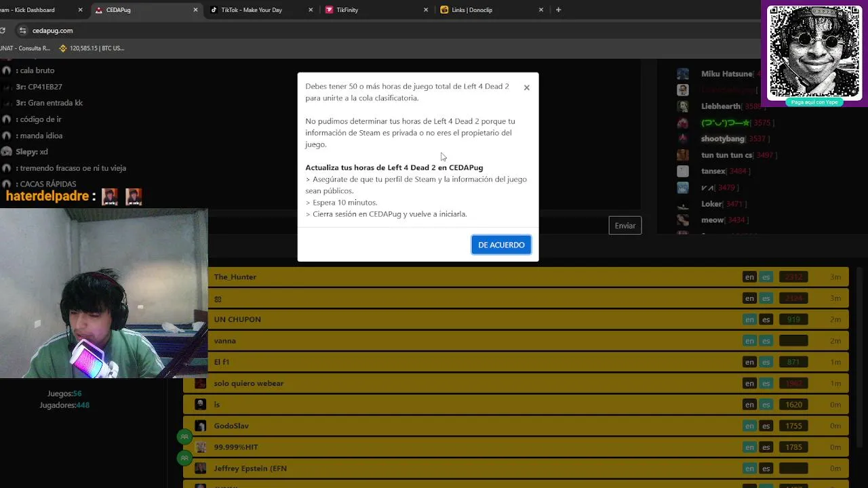Open Miku Hatsune in leaderboard
The width and height of the screenshot is (868, 488).
click(726, 74)
